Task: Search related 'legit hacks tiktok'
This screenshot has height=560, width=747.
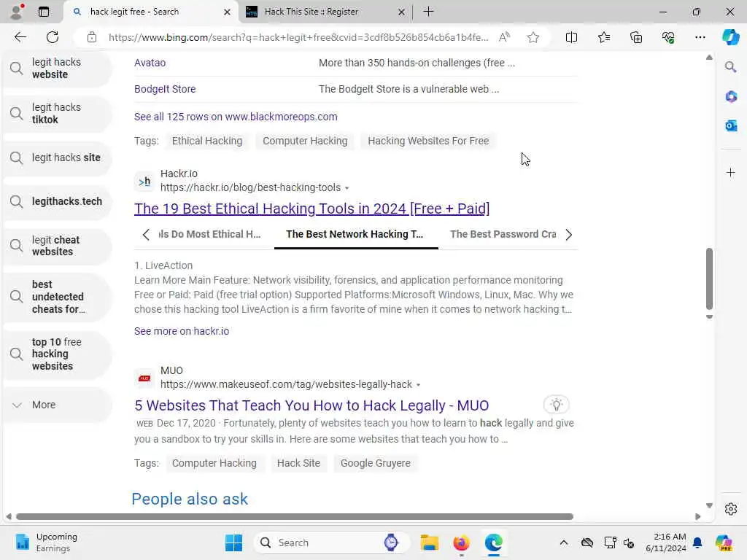Action: tap(57, 113)
